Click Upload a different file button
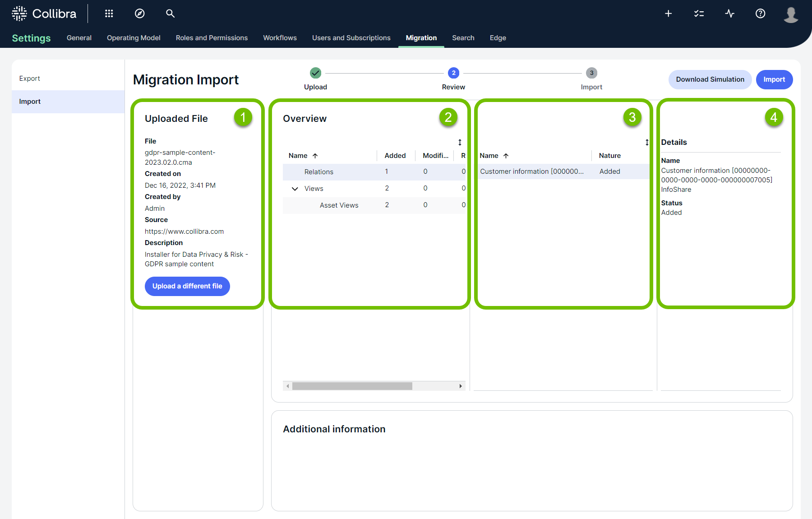 point(187,286)
